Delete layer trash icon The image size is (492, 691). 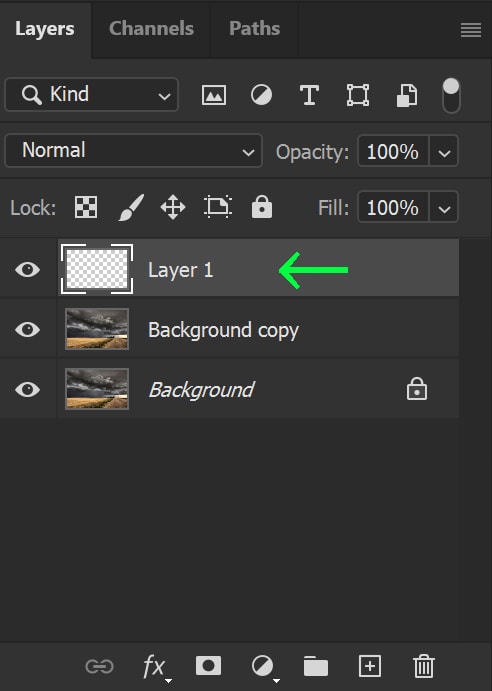pyautogui.click(x=424, y=666)
